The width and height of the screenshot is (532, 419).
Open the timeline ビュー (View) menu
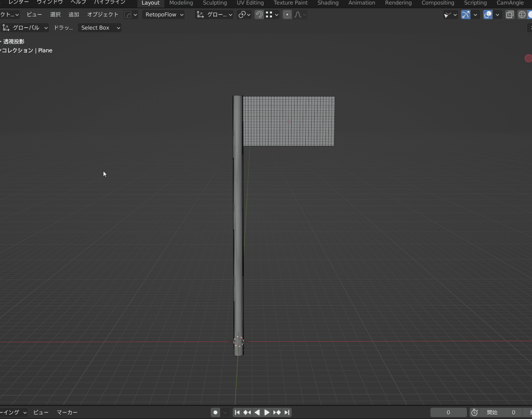(41, 412)
